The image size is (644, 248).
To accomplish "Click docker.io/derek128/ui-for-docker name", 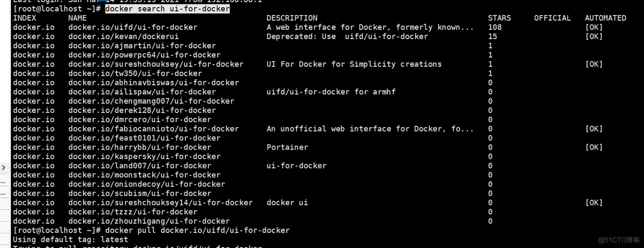I will click(142, 110).
